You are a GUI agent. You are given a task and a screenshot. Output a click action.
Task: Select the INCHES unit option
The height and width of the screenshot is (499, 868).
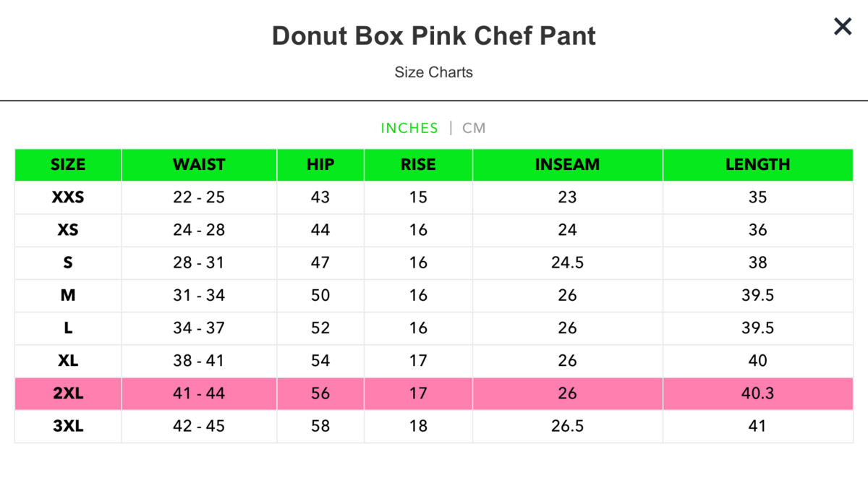409,128
